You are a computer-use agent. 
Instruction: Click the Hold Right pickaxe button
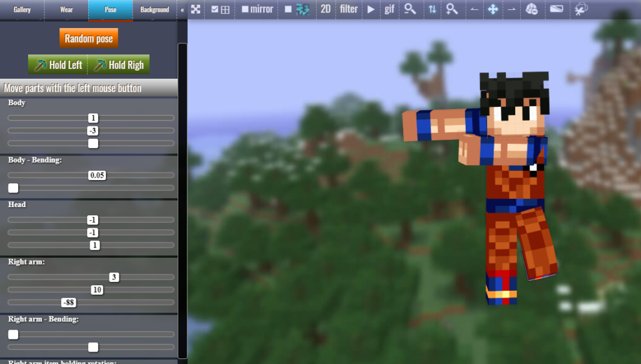(x=119, y=64)
